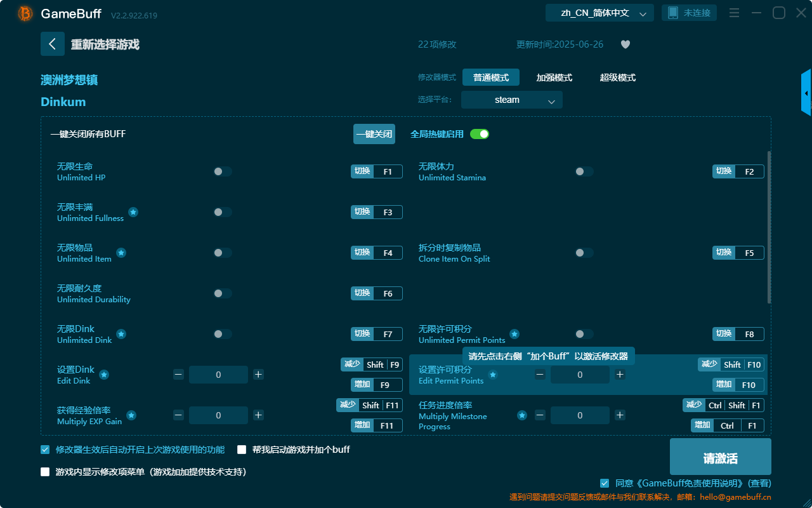The image size is (812, 508).
Task: Expand the blue side panel arrow
Action: (806, 93)
